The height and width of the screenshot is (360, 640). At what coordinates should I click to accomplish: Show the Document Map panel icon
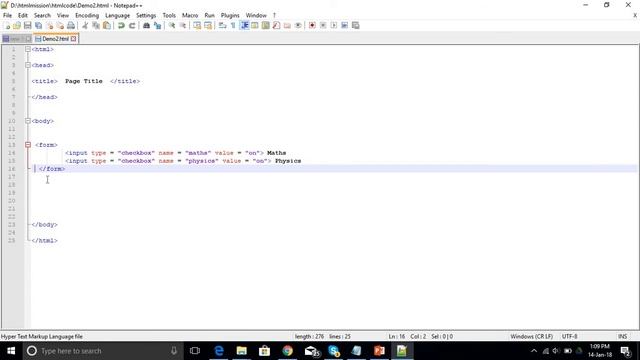(x=266, y=25)
